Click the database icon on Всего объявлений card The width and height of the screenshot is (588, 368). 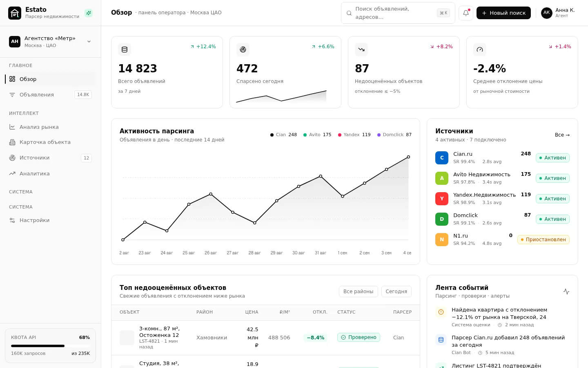coord(125,49)
